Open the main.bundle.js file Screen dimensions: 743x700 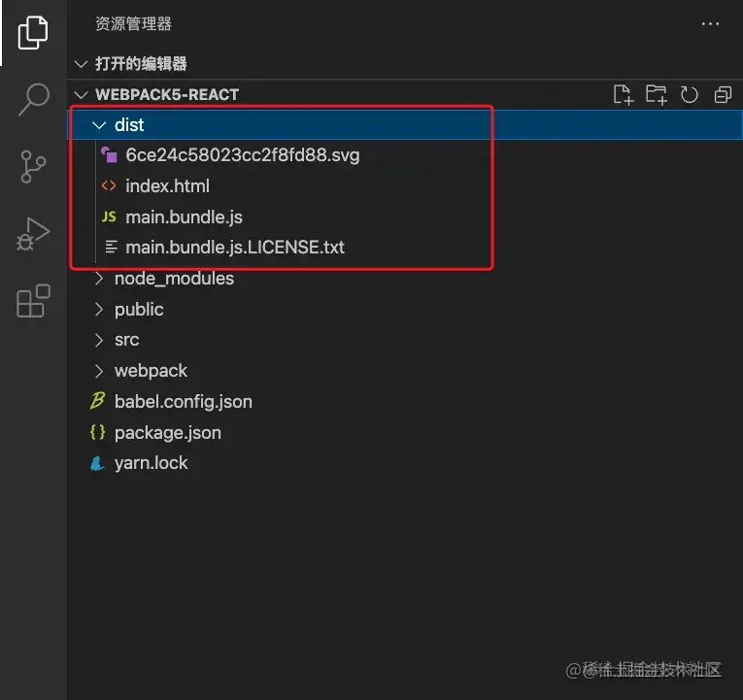click(x=184, y=217)
